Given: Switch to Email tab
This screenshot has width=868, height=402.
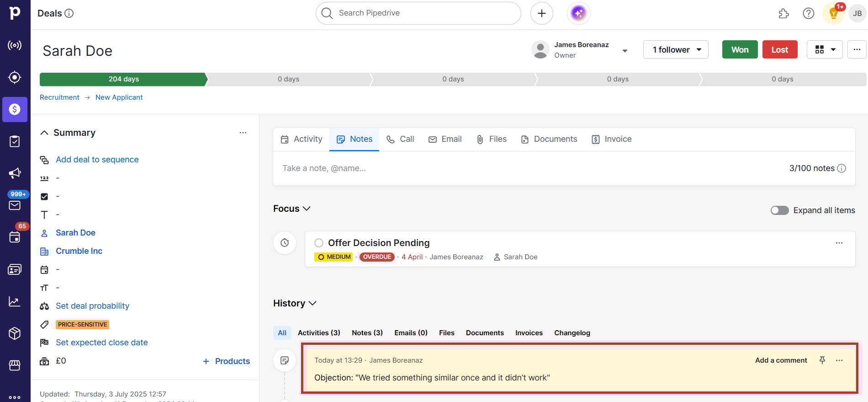Looking at the screenshot, I should [445, 139].
